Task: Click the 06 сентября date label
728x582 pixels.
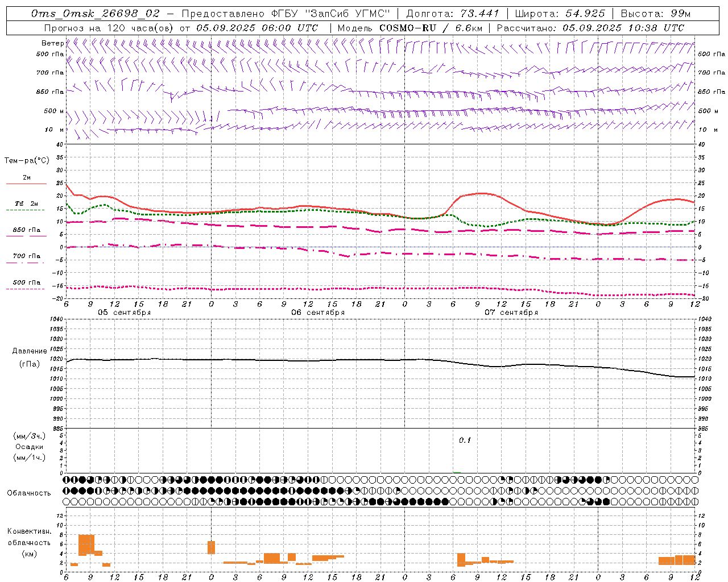Action: pos(318,313)
